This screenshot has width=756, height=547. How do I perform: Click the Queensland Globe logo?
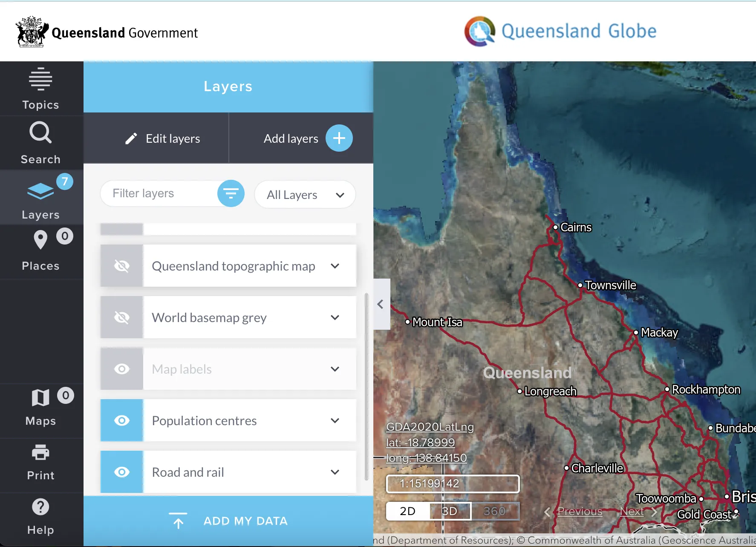(x=560, y=31)
